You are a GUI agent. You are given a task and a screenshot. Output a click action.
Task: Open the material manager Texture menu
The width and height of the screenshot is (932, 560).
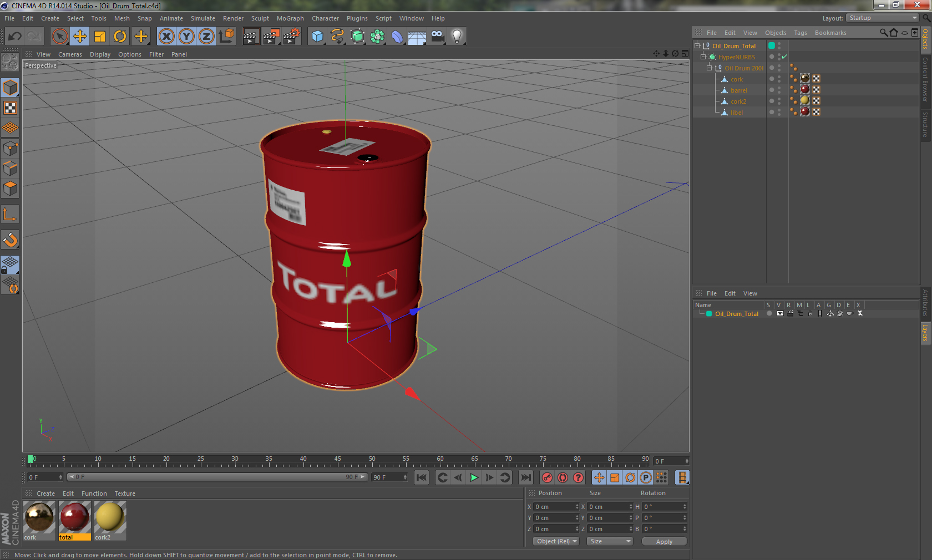point(125,493)
